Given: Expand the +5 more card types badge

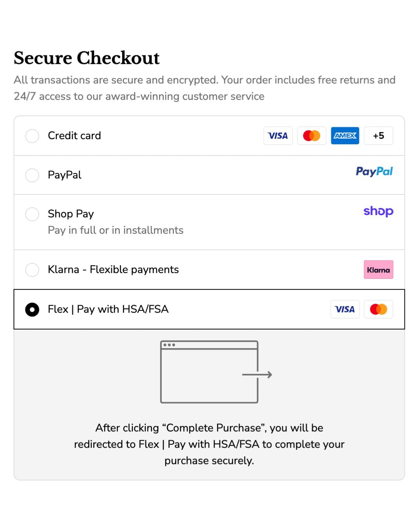Looking at the screenshot, I should point(378,136).
